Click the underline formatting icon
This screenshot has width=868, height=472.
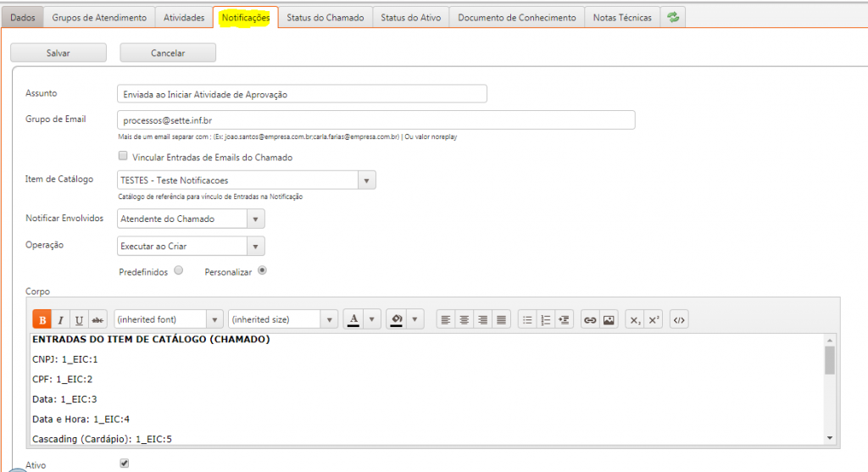(x=79, y=319)
